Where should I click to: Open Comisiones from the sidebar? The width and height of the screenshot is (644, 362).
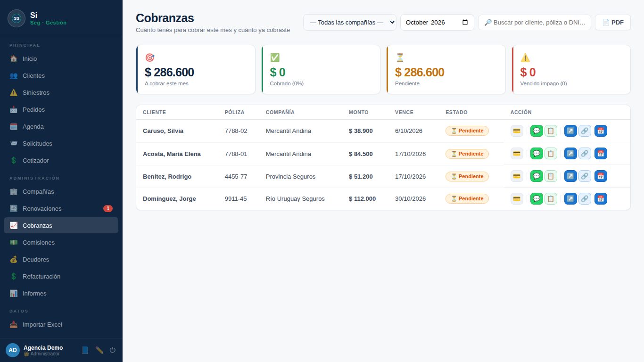[x=61, y=243]
